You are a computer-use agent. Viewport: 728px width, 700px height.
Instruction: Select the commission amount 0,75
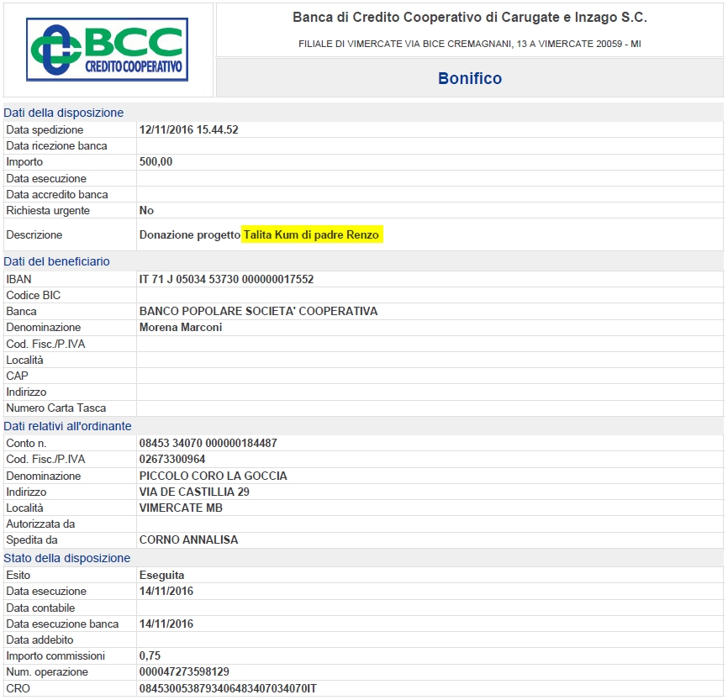coord(150,656)
